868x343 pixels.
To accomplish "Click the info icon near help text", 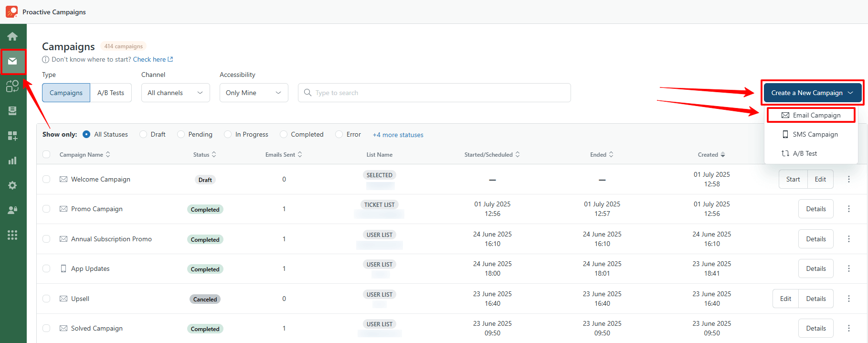I will point(45,59).
